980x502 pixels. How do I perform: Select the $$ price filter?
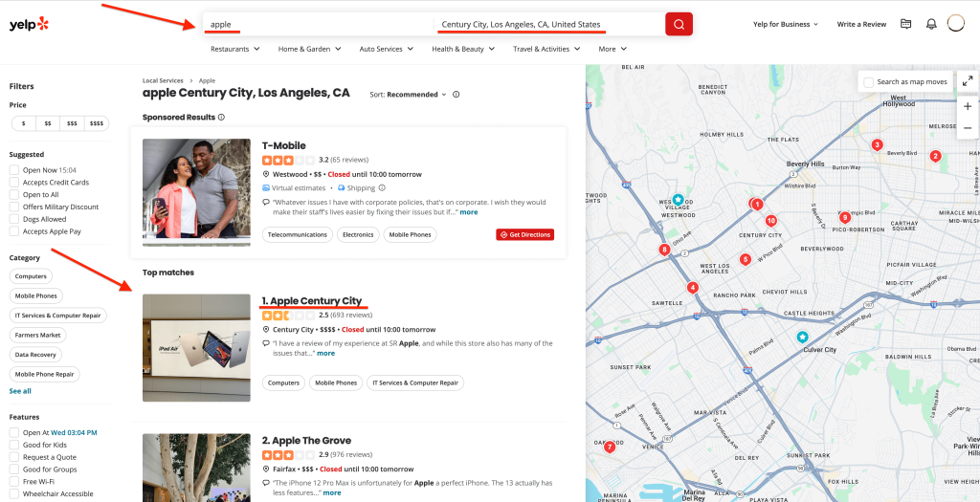click(x=48, y=123)
